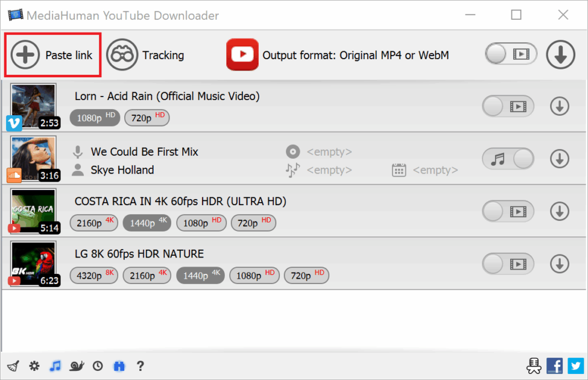Edit title We Could Be First Mix
The width and height of the screenshot is (588, 380).
[x=144, y=151]
